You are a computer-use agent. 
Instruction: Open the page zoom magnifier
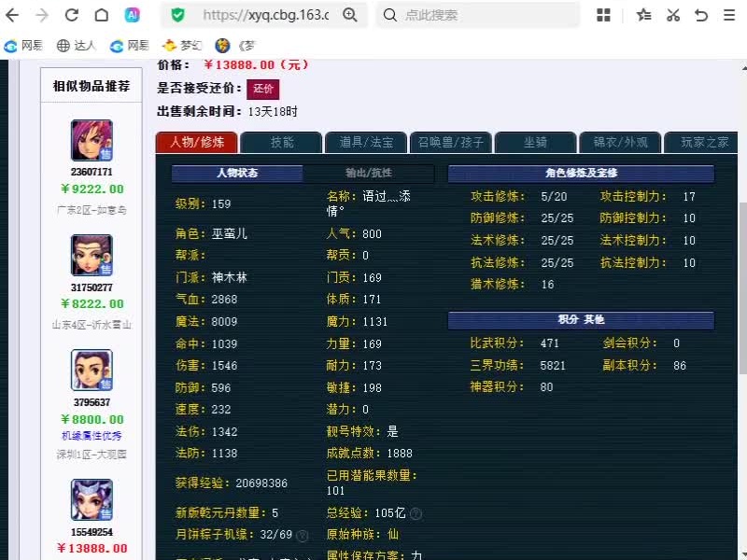350,15
